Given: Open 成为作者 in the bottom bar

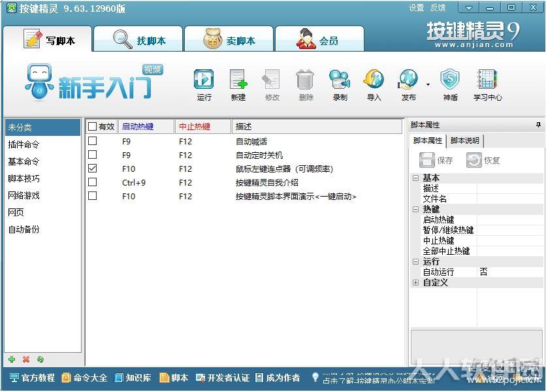Looking at the screenshot, I should (278, 378).
